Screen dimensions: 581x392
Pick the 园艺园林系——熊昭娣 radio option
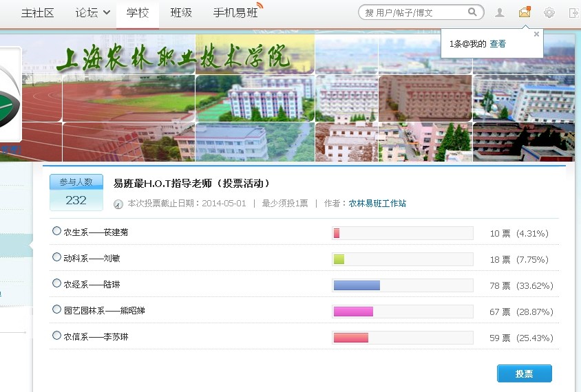coord(56,309)
